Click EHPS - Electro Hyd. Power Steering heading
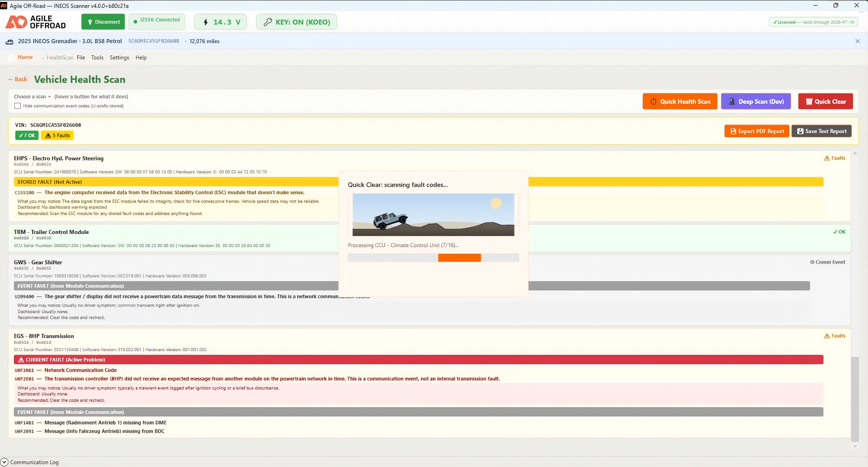This screenshot has height=467, width=868. [59, 158]
